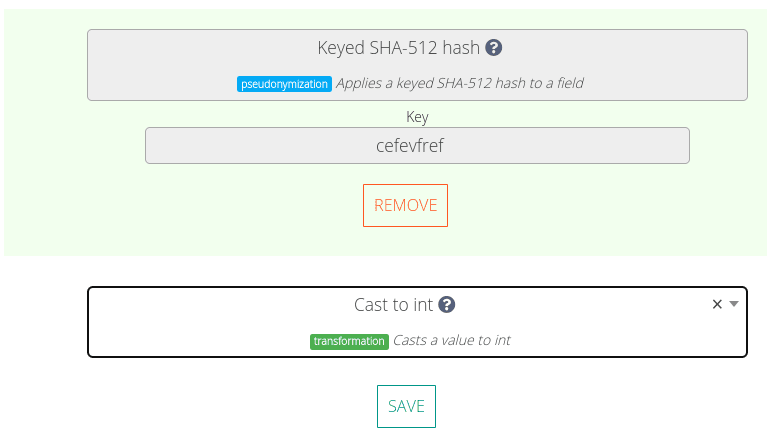Click the "Key" label above the input
This screenshot has height=443, width=768.
coord(417,117)
